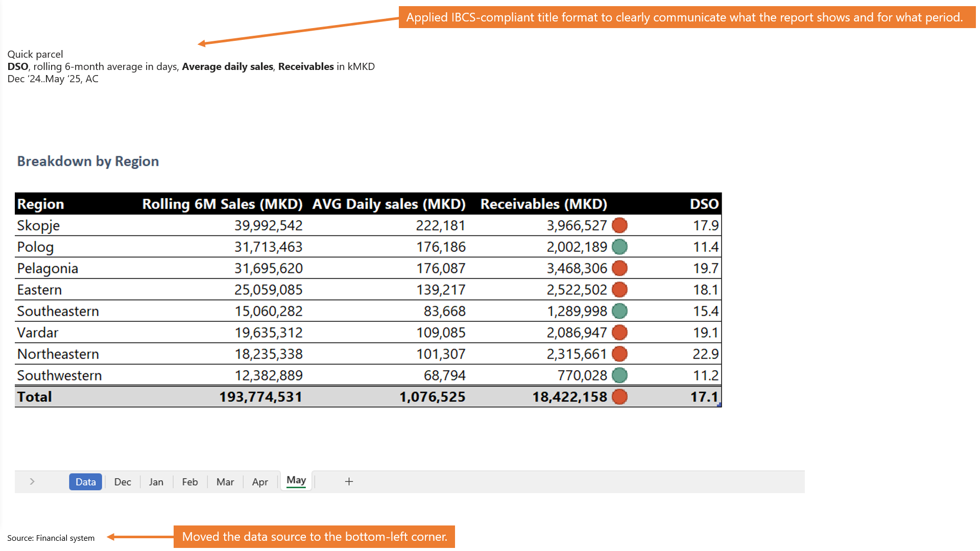Click the red indicator in Pelagonia row
This screenshot has height=551, width=980.
(x=619, y=268)
